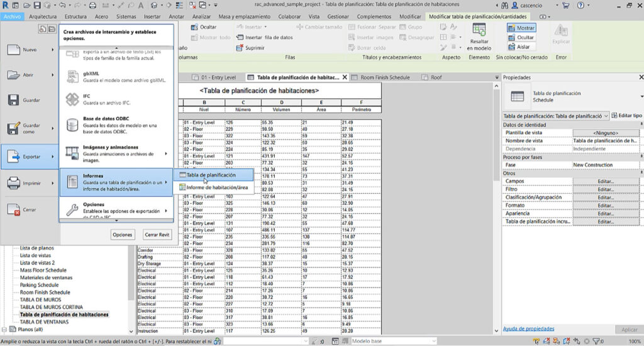Collapse the Planos (all) tree node
This screenshot has width=644, height=346.
coord(5,329)
